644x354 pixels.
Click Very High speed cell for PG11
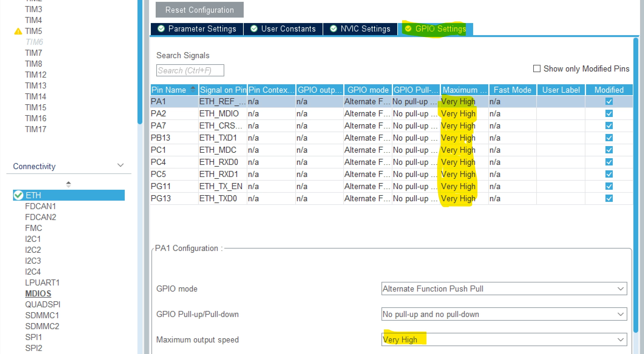point(464,186)
